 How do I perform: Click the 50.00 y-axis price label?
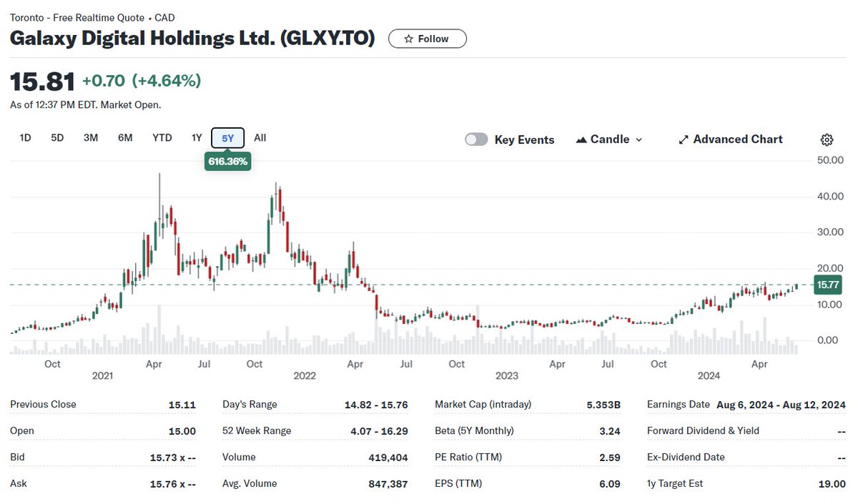tap(829, 159)
